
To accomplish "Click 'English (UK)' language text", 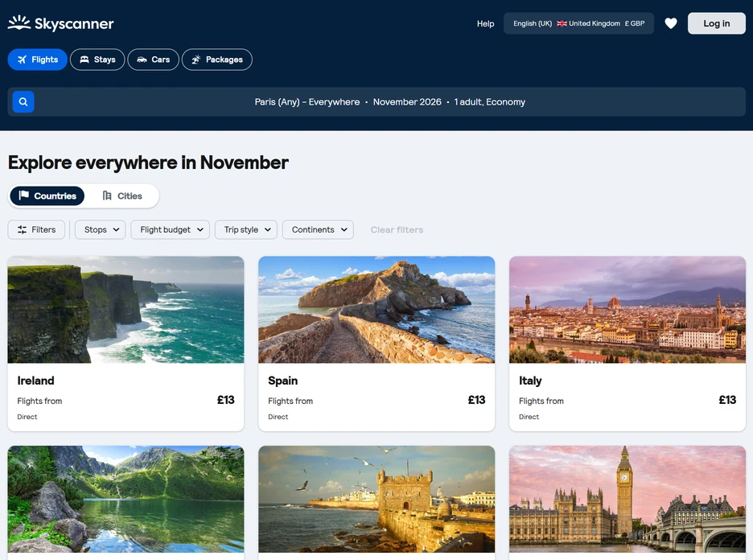I will pos(533,23).
